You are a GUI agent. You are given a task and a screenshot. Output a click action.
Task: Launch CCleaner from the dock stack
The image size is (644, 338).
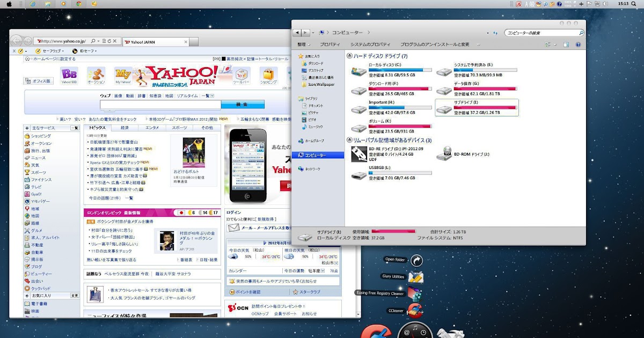pyautogui.click(x=415, y=310)
